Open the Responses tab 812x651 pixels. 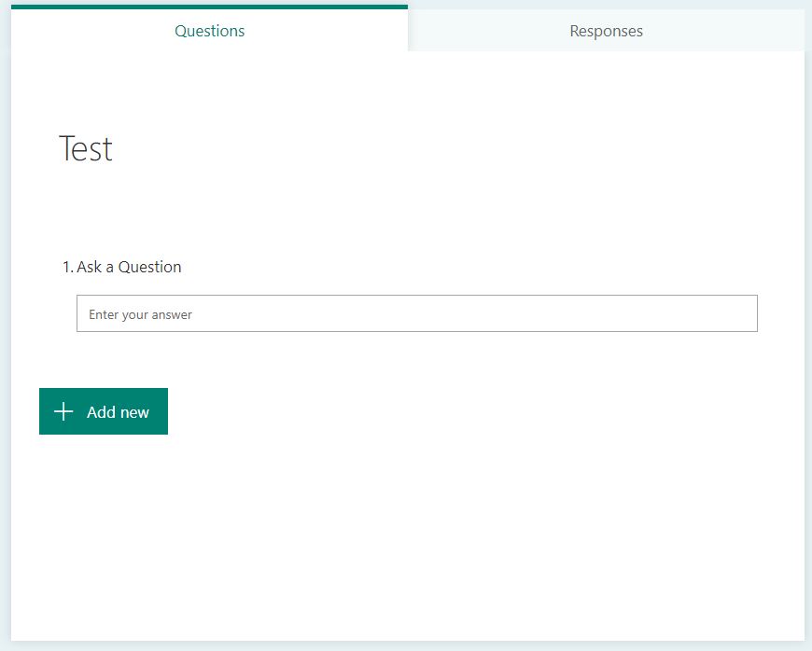click(x=606, y=31)
